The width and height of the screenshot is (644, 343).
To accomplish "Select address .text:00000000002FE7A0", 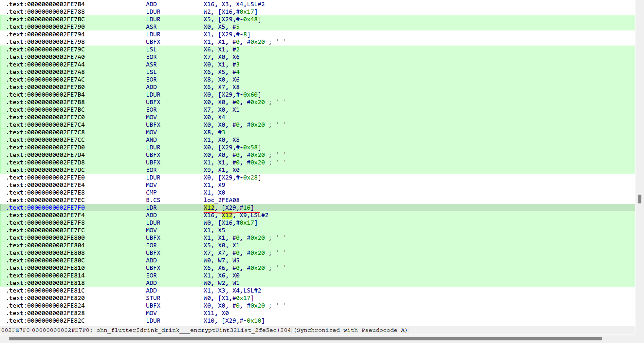I will point(46,57).
